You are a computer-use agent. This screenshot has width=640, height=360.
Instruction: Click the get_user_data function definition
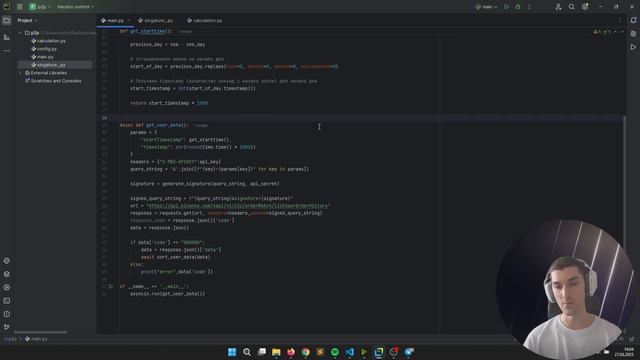coord(164,125)
